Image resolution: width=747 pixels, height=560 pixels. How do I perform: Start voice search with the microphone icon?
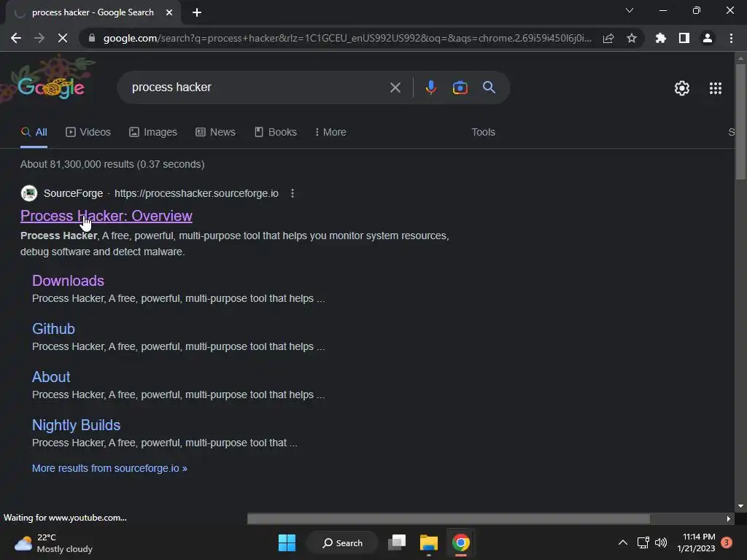point(430,87)
